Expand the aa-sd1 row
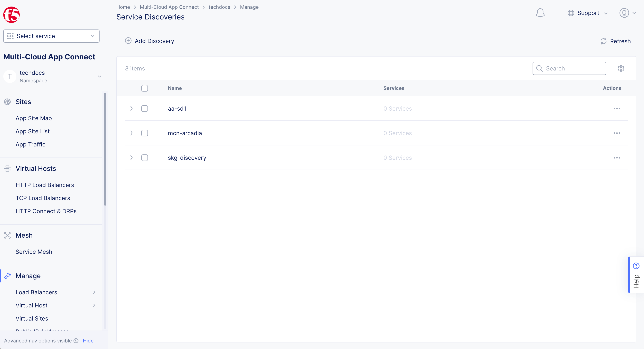 point(131,109)
